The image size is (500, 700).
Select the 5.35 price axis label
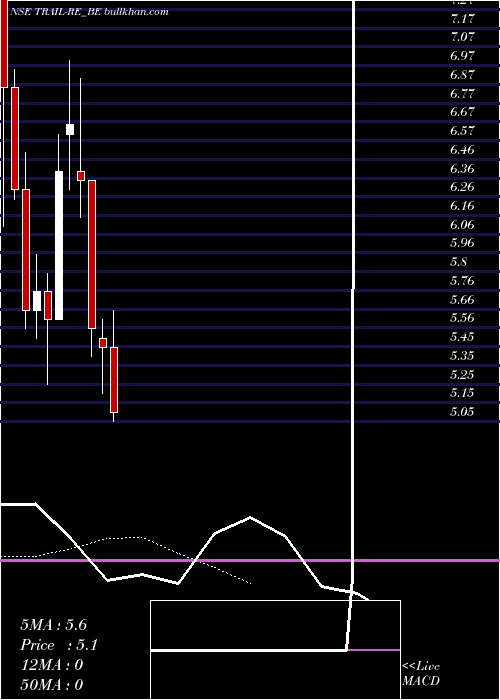(463, 355)
